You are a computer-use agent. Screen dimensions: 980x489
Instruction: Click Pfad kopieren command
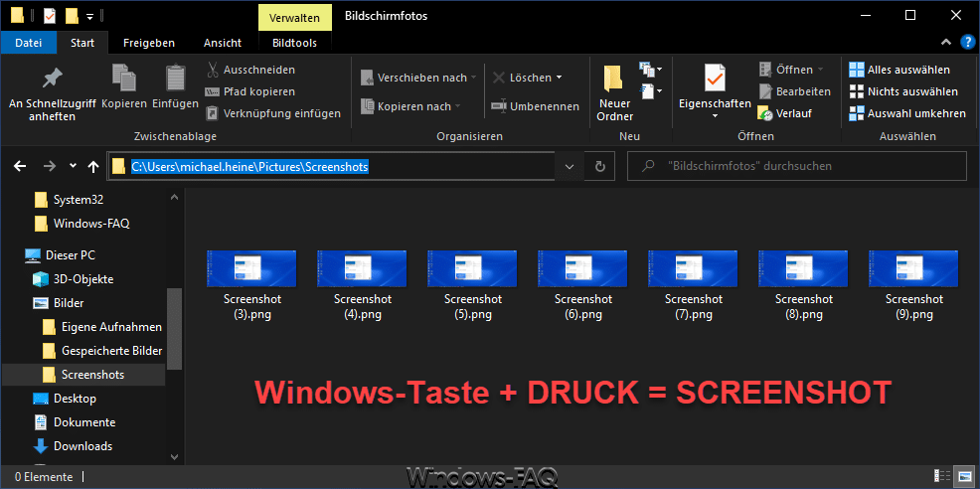tap(250, 91)
